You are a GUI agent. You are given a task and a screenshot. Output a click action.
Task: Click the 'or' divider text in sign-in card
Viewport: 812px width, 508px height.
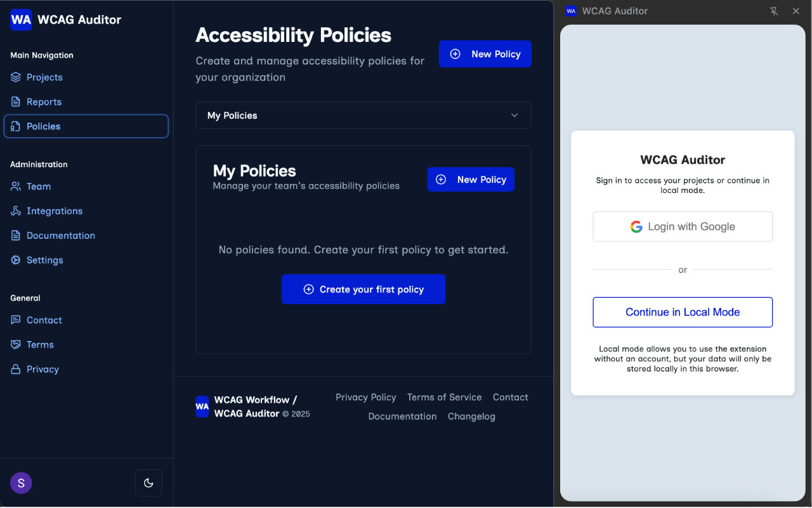click(683, 270)
